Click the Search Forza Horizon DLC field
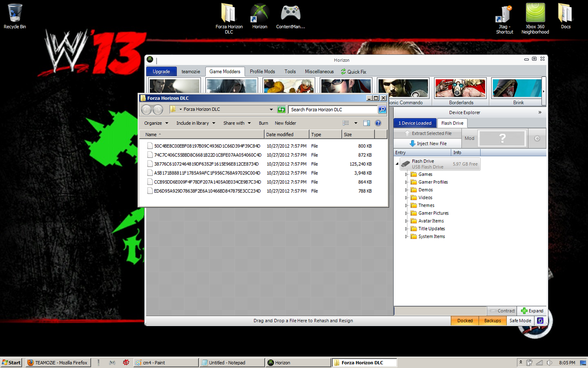588x368 pixels. (x=333, y=109)
